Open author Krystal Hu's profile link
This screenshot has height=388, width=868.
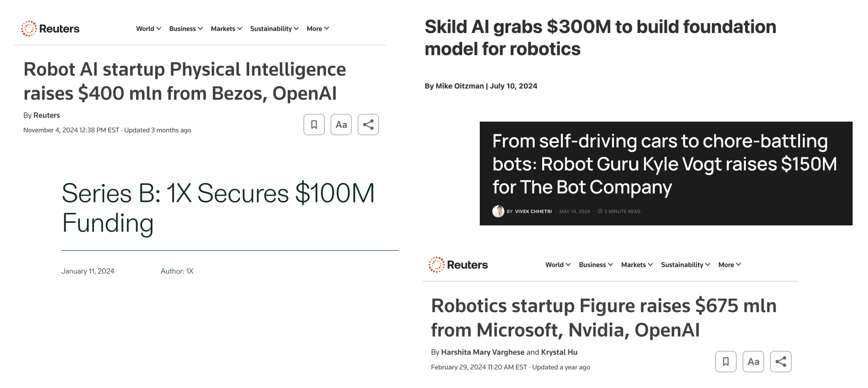point(559,352)
